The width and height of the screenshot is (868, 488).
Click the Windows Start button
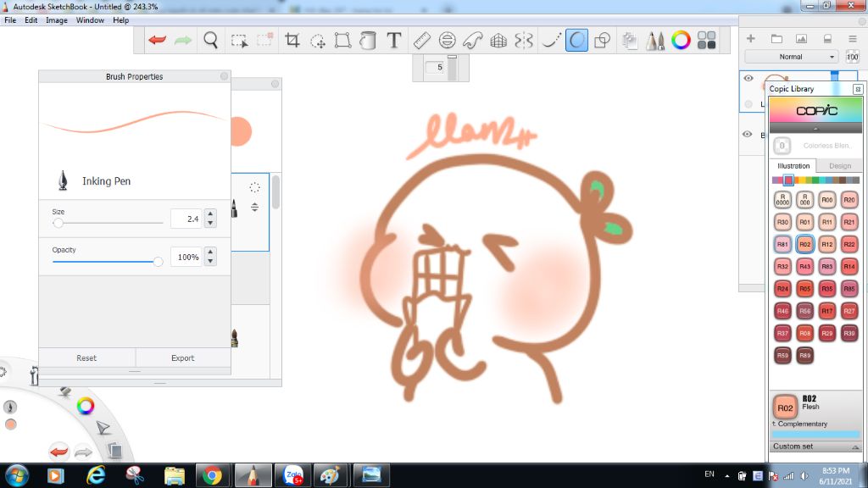(17, 475)
